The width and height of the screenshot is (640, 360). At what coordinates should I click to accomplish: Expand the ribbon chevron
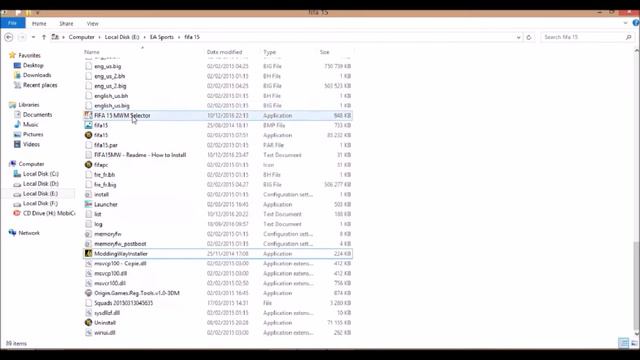(626, 23)
